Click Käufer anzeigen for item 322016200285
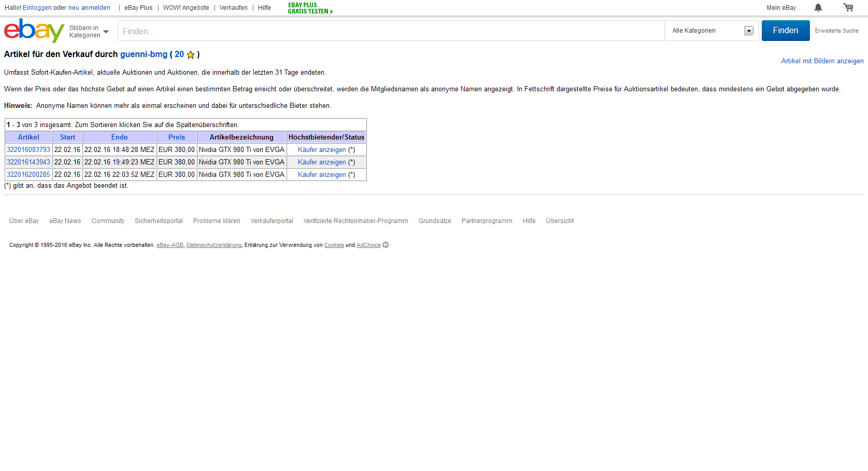This screenshot has height=471, width=868. [322, 175]
